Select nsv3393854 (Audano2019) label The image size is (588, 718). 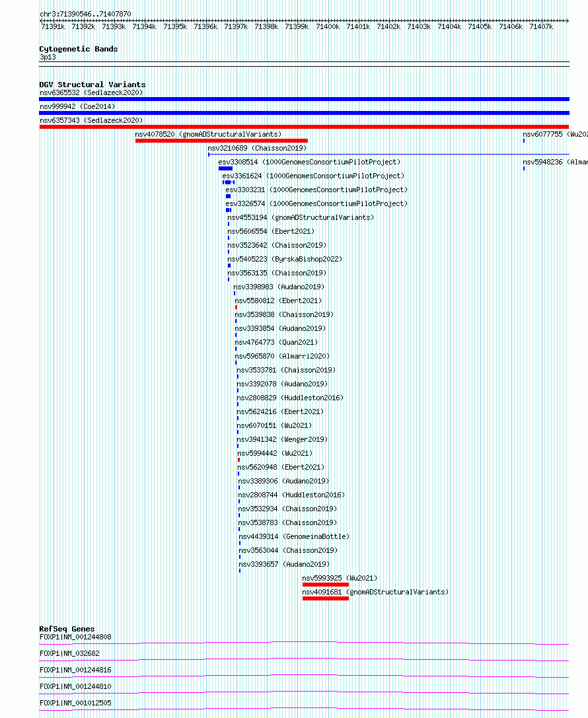click(280, 328)
